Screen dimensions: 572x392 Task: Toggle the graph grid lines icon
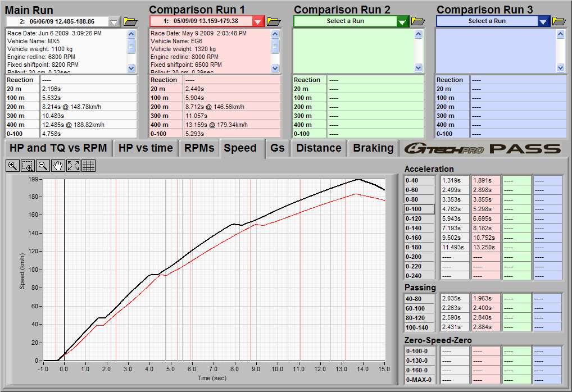pyautogui.click(x=88, y=165)
